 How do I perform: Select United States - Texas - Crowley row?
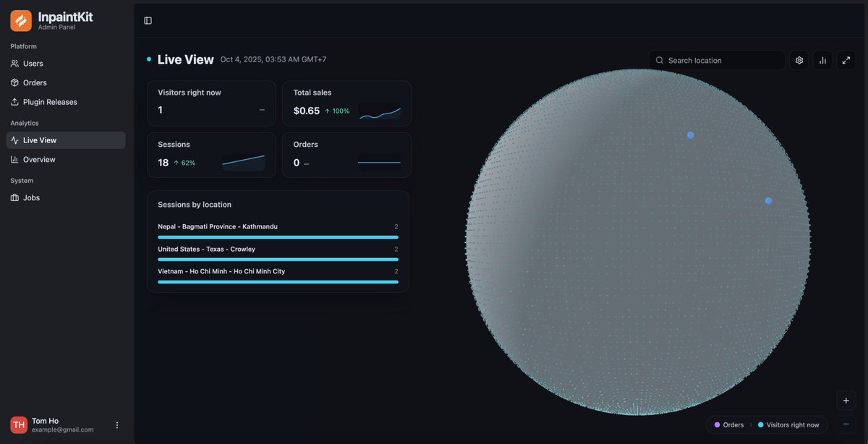point(278,253)
